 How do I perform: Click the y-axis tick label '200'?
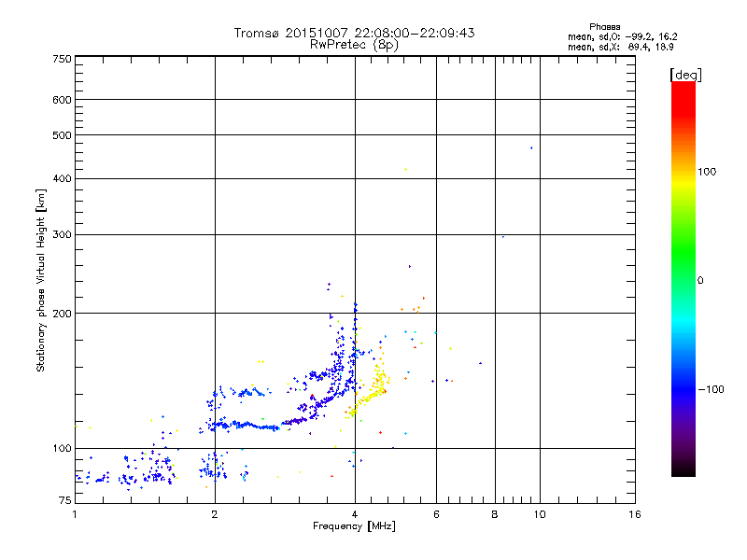click(x=62, y=314)
